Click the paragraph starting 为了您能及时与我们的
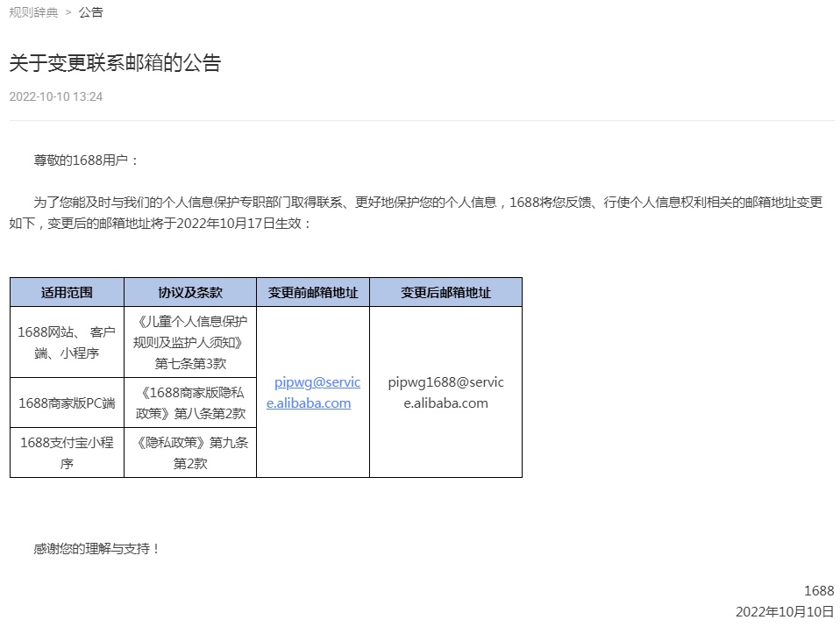This screenshot has height=627, width=840. [x=416, y=212]
